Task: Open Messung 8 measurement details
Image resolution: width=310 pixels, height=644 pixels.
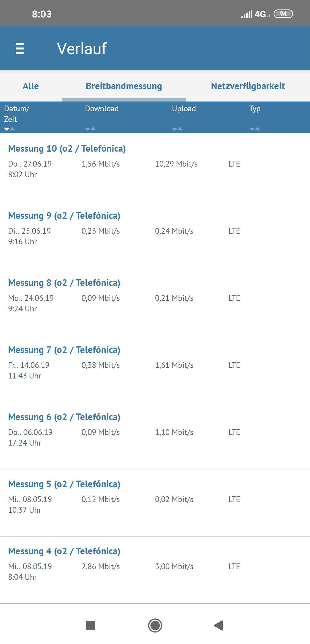Action: (x=64, y=283)
